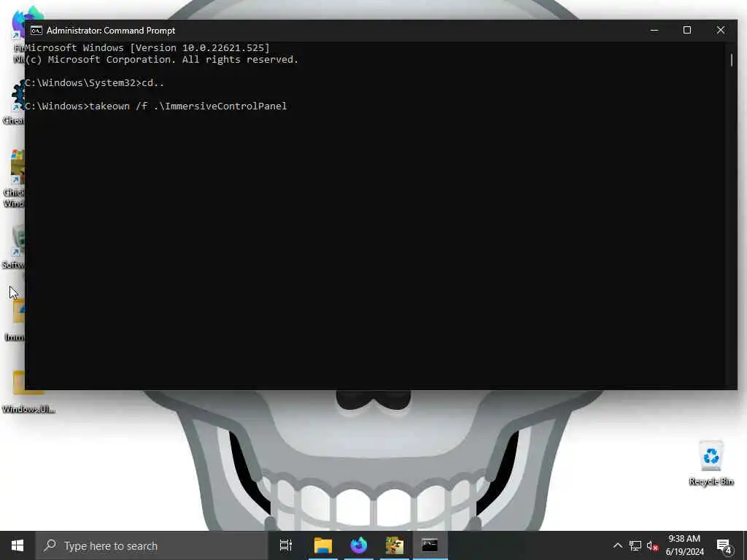Open File Explorer from the taskbar
Image resolution: width=747 pixels, height=560 pixels.
(323, 545)
